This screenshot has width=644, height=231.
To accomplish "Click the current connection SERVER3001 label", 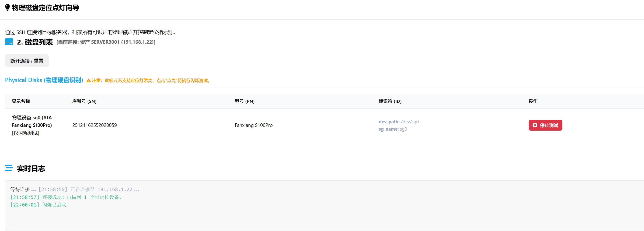I will pos(106,42).
